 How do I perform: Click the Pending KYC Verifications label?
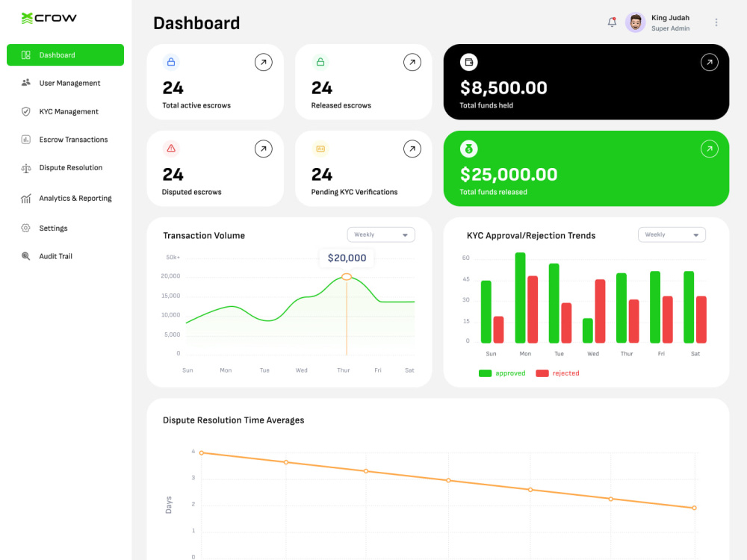(x=354, y=192)
